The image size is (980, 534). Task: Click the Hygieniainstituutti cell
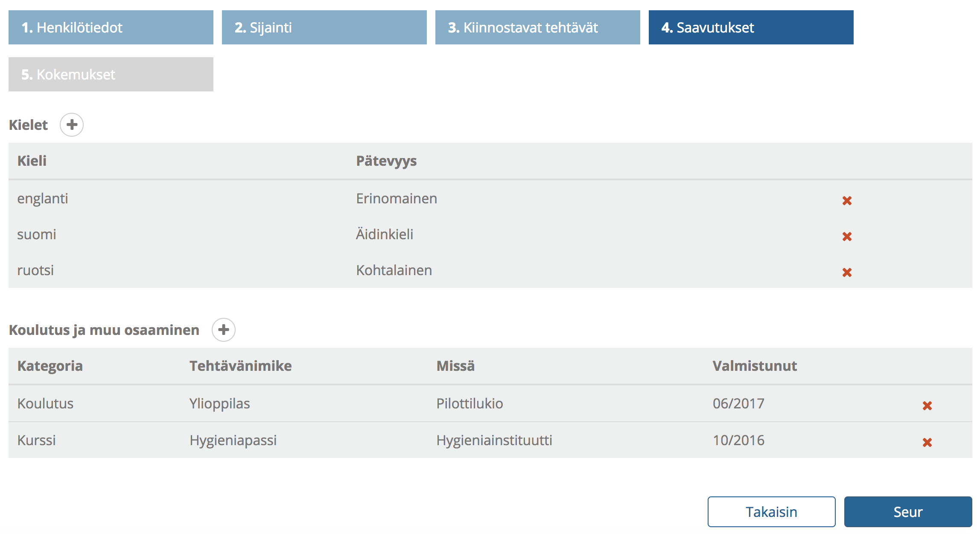pos(494,440)
